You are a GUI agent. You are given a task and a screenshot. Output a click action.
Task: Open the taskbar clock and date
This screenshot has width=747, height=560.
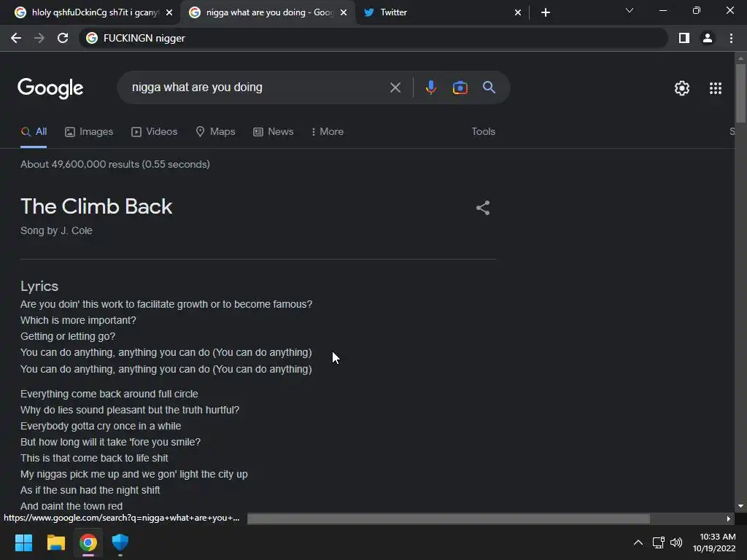713,542
